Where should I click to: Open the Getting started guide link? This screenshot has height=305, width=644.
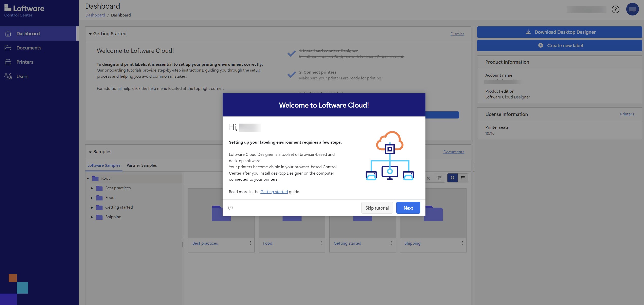274,192
